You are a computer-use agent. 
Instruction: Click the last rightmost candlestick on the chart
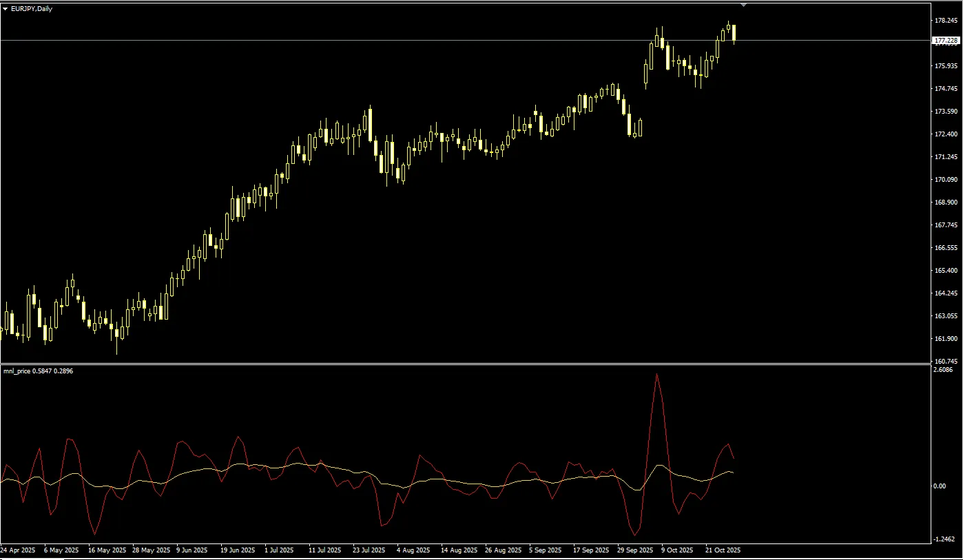734,33
